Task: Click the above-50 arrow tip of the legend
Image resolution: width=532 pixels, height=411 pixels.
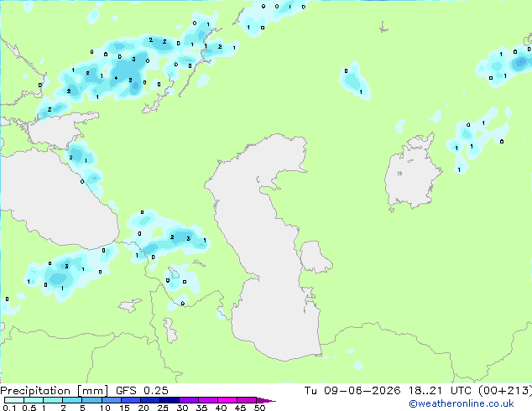Action: [266, 400]
